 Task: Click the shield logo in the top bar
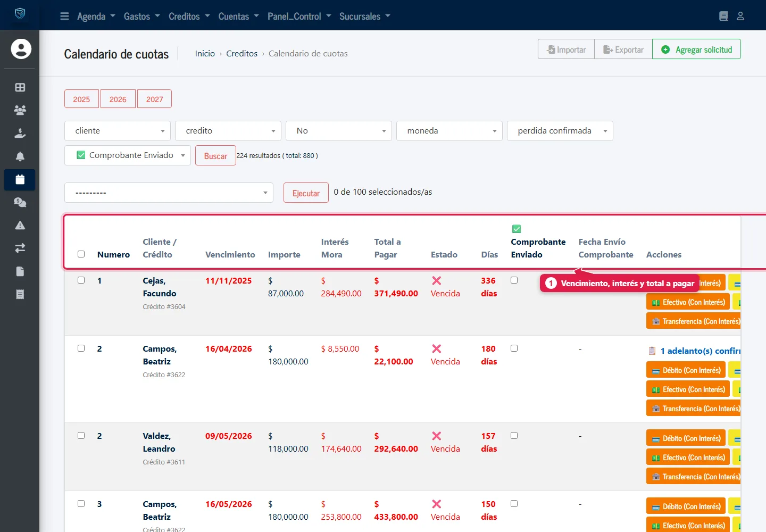point(20,13)
